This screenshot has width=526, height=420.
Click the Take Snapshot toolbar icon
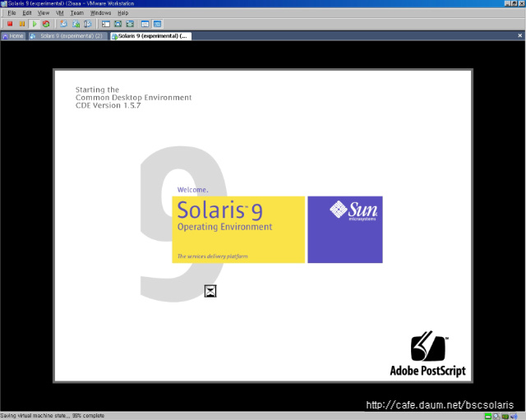[x=63, y=24]
